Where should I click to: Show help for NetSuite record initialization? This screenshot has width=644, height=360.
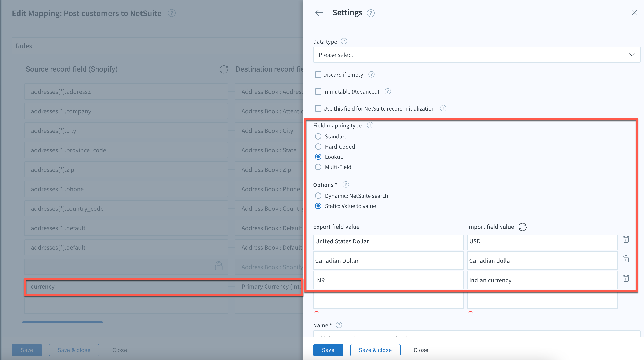[443, 108]
